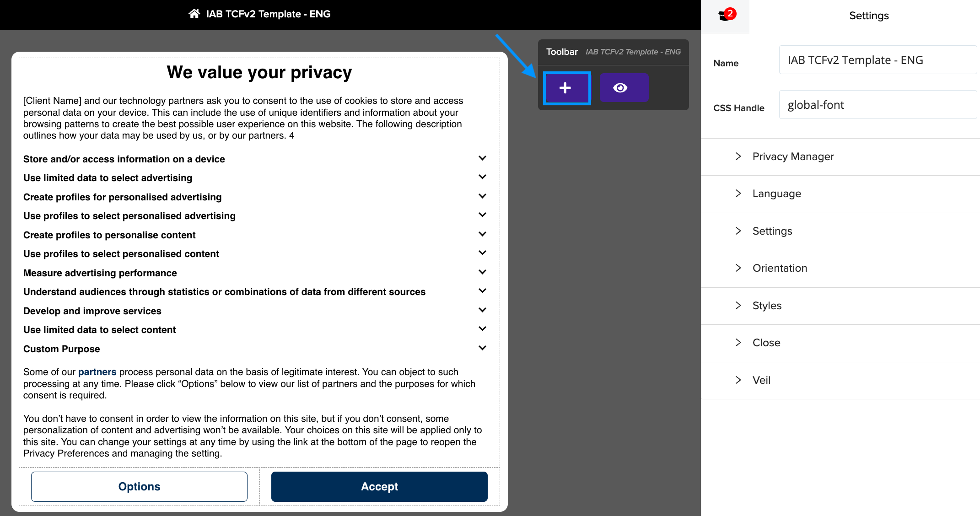Viewport: 980px width, 516px height.
Task: Expand the Close settings section
Action: pyautogui.click(x=840, y=343)
